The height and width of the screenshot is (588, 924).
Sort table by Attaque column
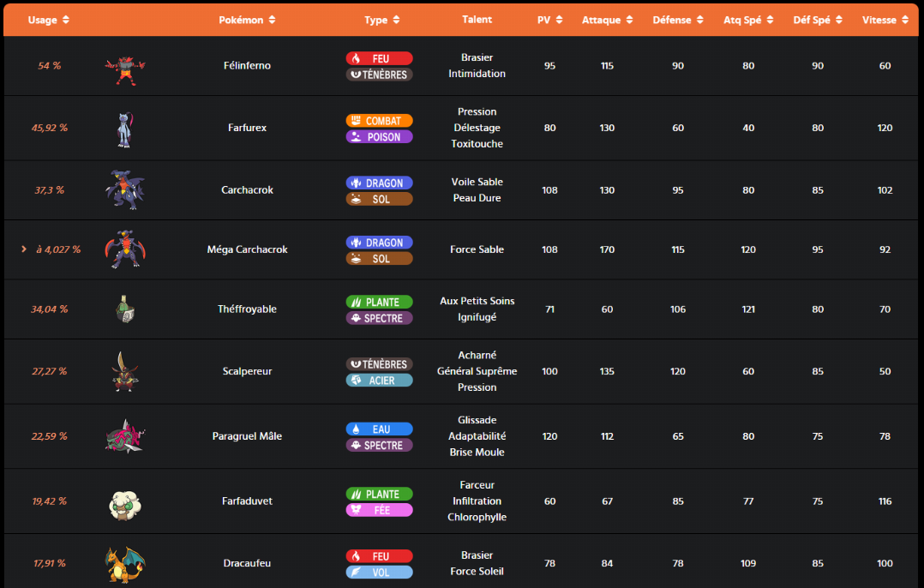pyautogui.click(x=607, y=20)
